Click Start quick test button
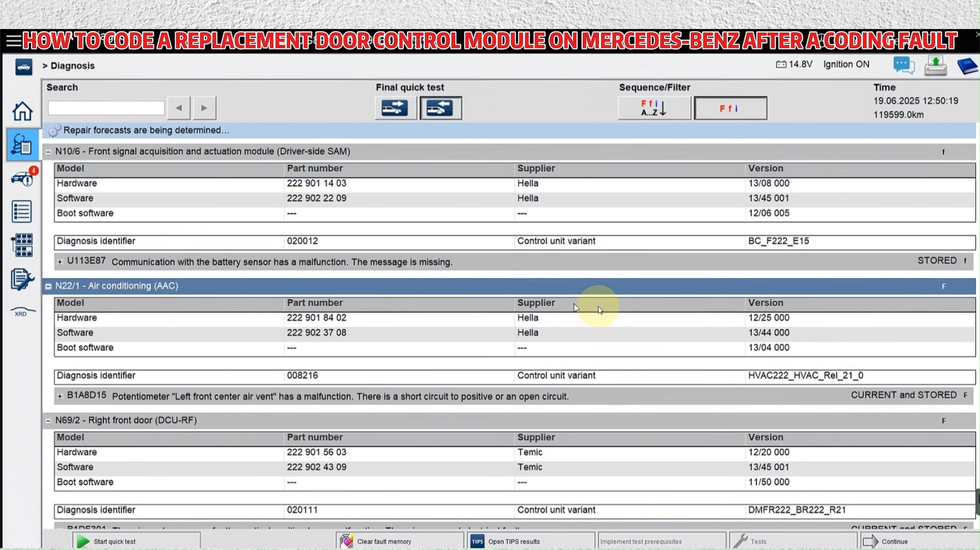 click(137, 541)
